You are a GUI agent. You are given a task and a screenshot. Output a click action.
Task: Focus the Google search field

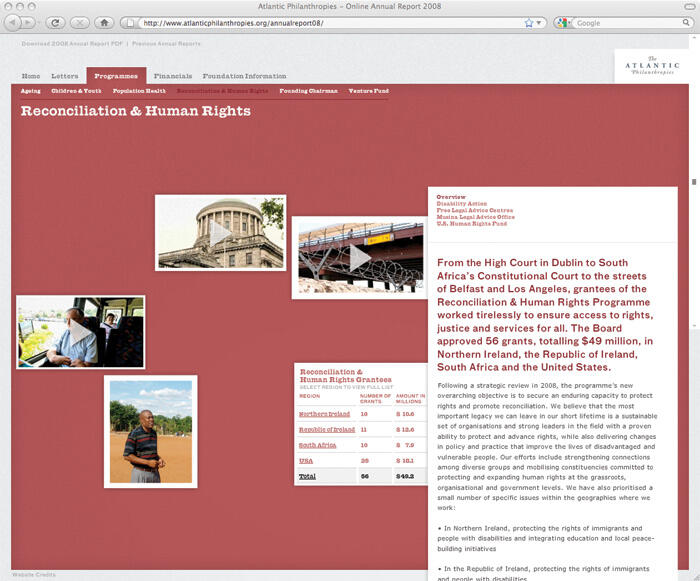pos(627,23)
